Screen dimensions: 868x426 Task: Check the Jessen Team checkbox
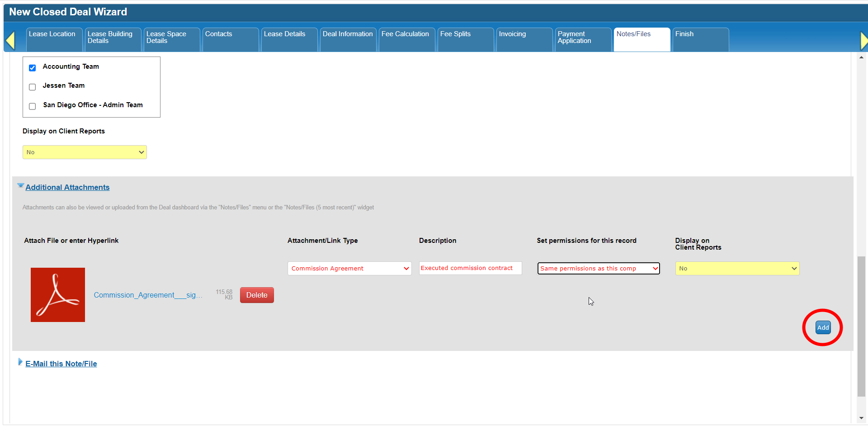tap(33, 87)
